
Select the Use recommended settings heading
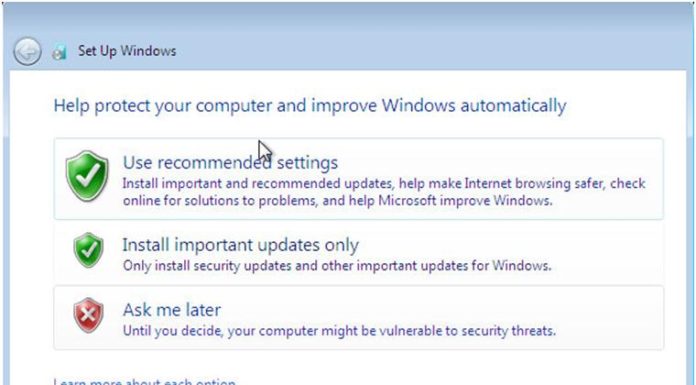click(230, 163)
